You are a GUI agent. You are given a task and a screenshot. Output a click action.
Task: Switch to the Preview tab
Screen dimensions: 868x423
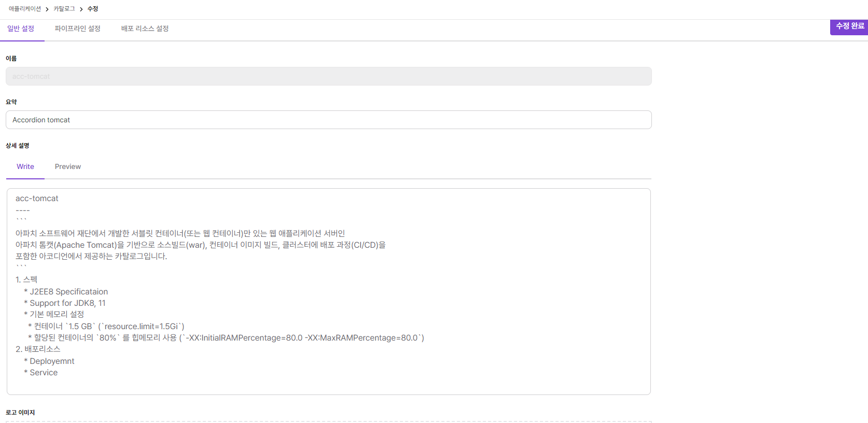(68, 166)
